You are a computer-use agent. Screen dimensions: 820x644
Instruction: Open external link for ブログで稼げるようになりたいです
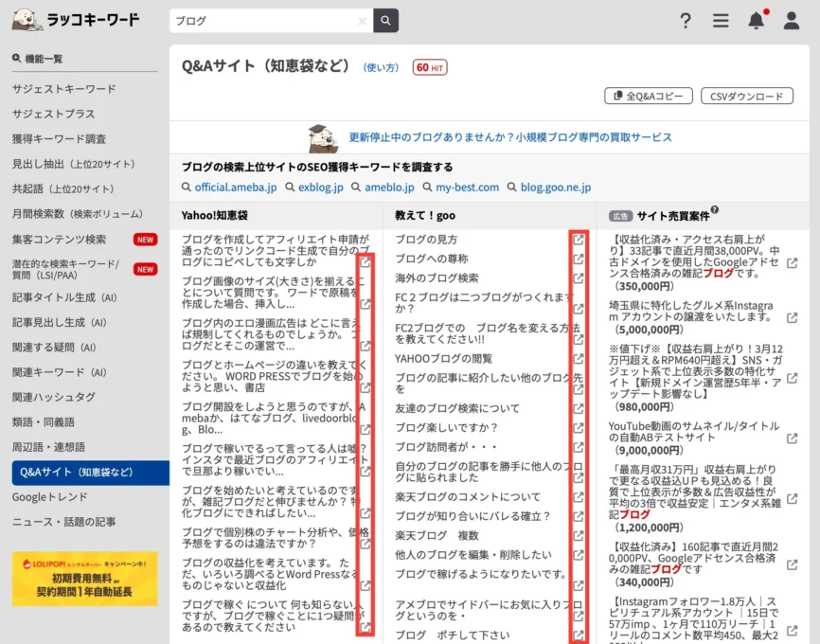(x=578, y=585)
